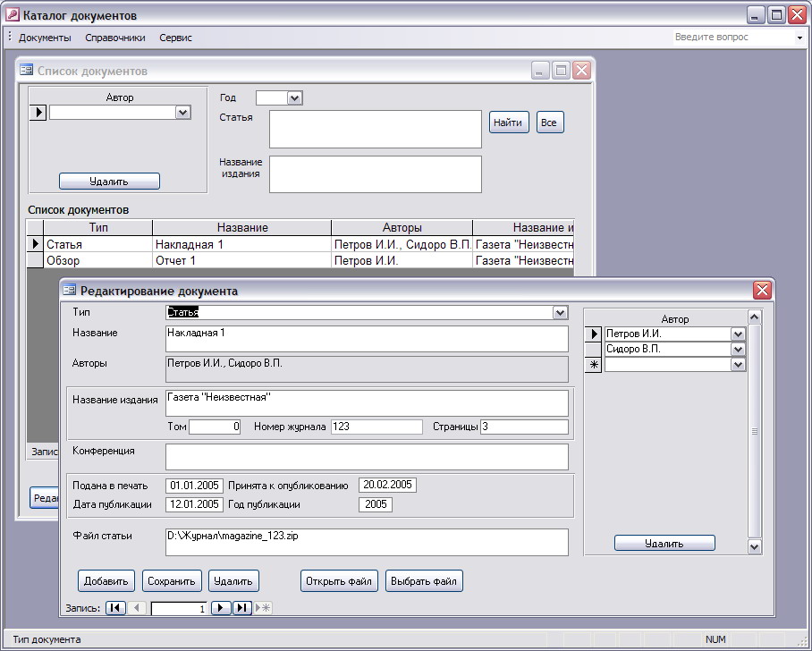Image resolution: width=812 pixels, height=651 pixels.
Task: Click the Авторы column header
Action: point(402,227)
